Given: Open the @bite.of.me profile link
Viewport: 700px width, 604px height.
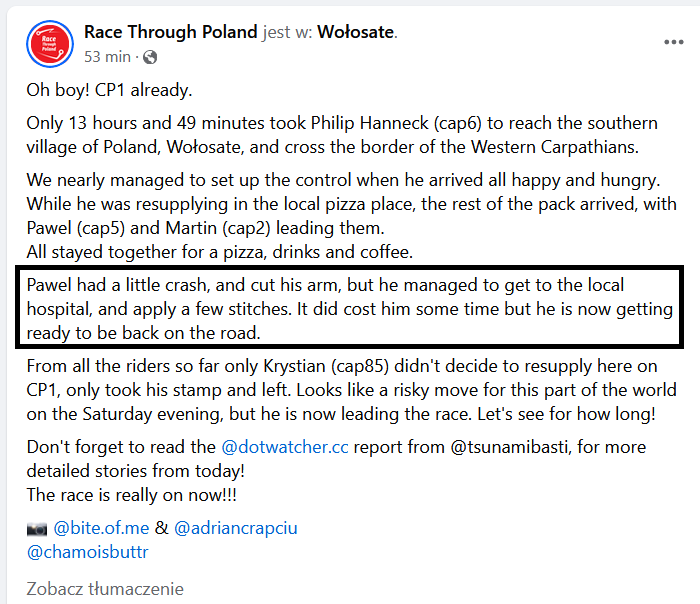Looking at the screenshot, I should 101,528.
